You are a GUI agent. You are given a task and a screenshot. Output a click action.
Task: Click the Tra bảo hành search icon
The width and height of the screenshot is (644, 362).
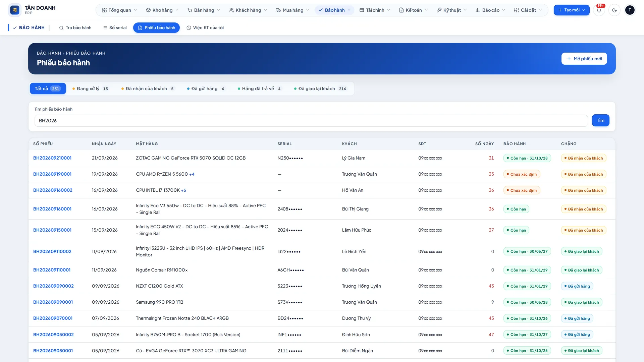[x=61, y=28]
